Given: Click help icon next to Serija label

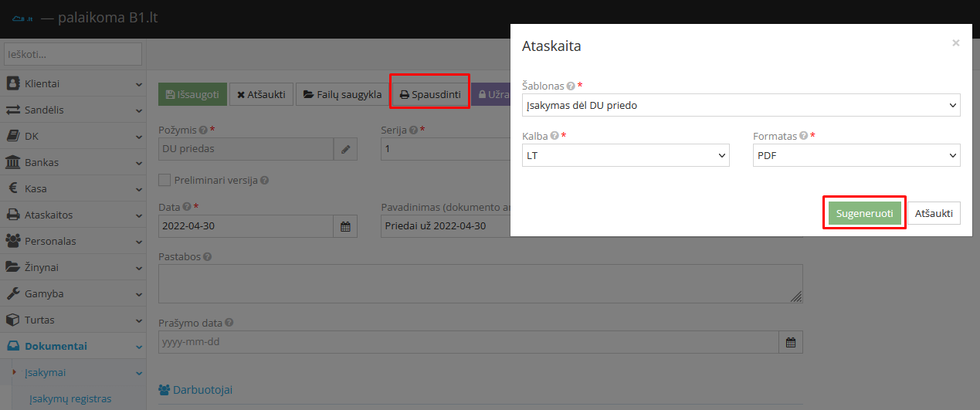Looking at the screenshot, I should pyautogui.click(x=414, y=130).
